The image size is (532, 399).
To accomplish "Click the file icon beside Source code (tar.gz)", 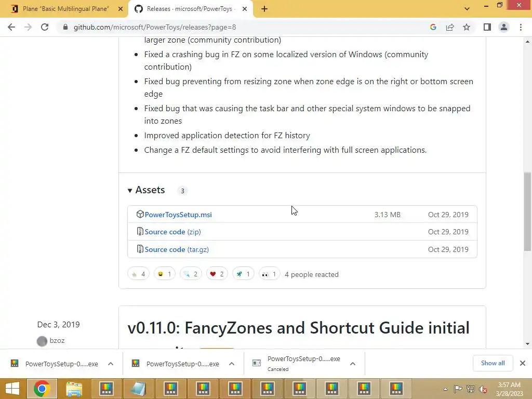I will [x=140, y=249].
